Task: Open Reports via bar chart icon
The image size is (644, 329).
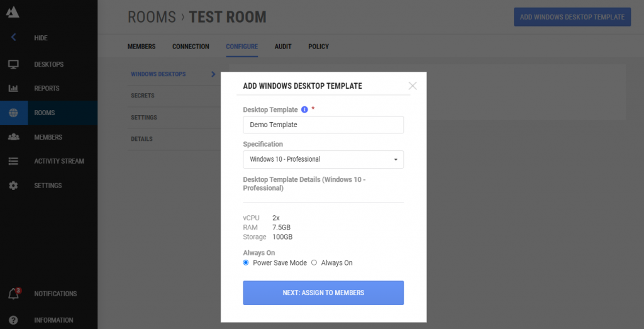Action: tap(13, 89)
